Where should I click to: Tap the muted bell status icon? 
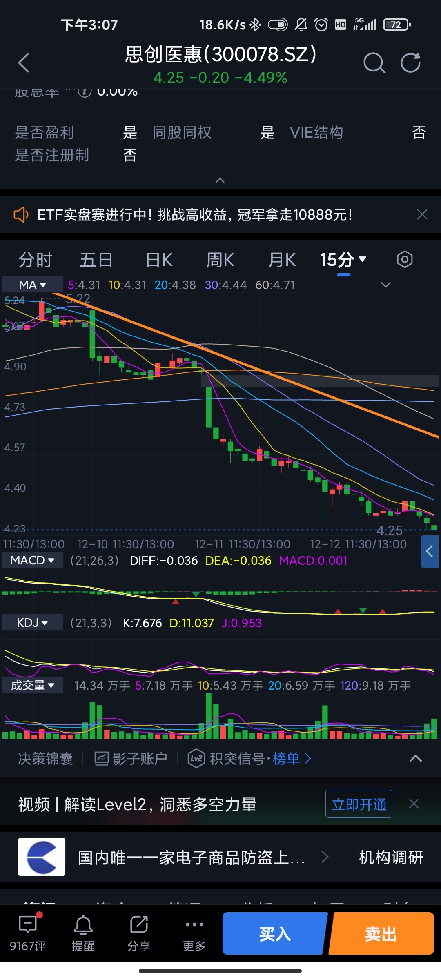pyautogui.click(x=301, y=25)
